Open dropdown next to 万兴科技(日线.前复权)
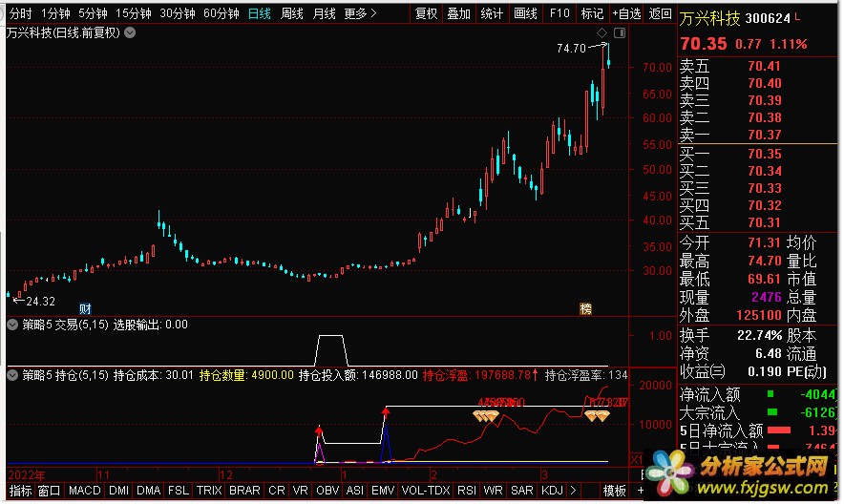The height and width of the screenshot is (504, 844). click(x=130, y=32)
